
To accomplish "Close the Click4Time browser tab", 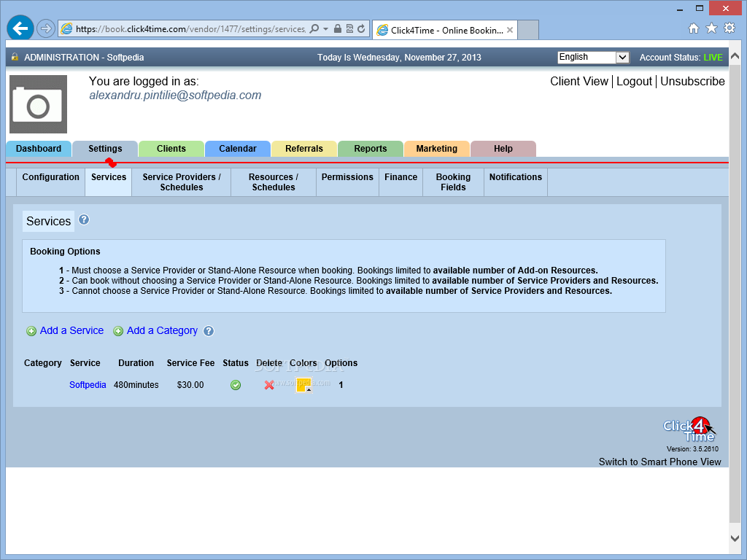I will coord(510,30).
